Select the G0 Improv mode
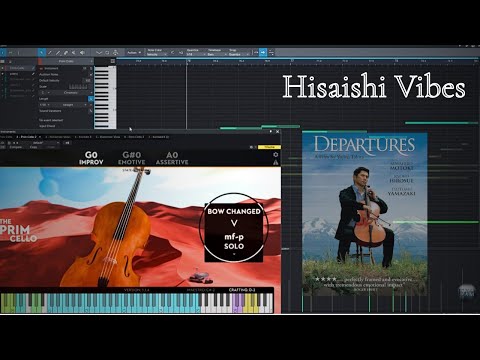This screenshot has height=360, width=480. coord(91,158)
